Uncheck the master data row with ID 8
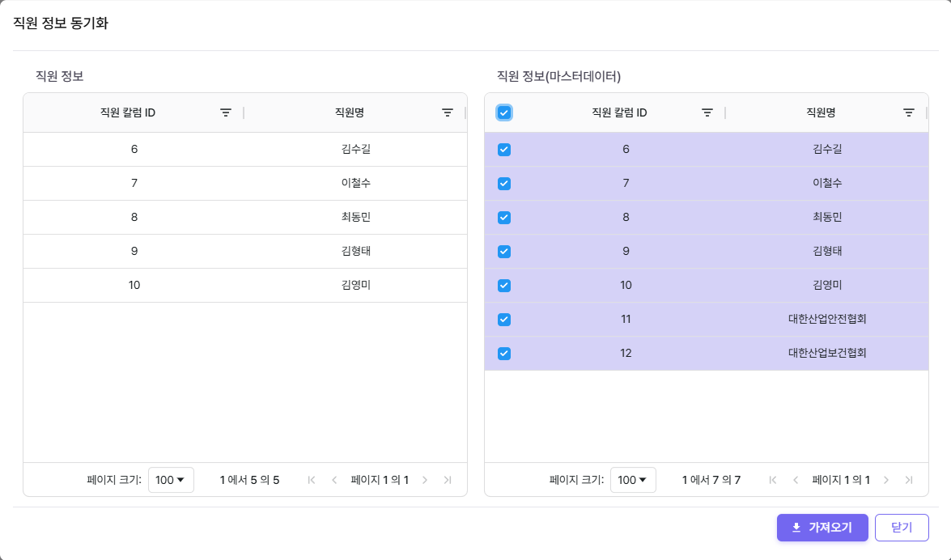The height and width of the screenshot is (560, 951). coord(504,218)
